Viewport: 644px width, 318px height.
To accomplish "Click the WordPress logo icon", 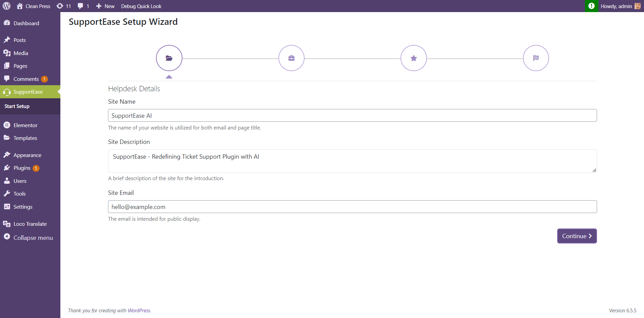I will [x=7, y=6].
